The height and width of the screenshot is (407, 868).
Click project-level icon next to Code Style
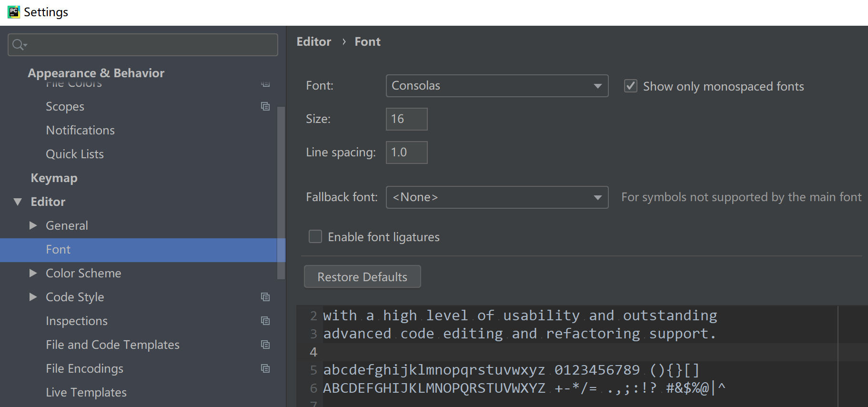pyautogui.click(x=265, y=297)
